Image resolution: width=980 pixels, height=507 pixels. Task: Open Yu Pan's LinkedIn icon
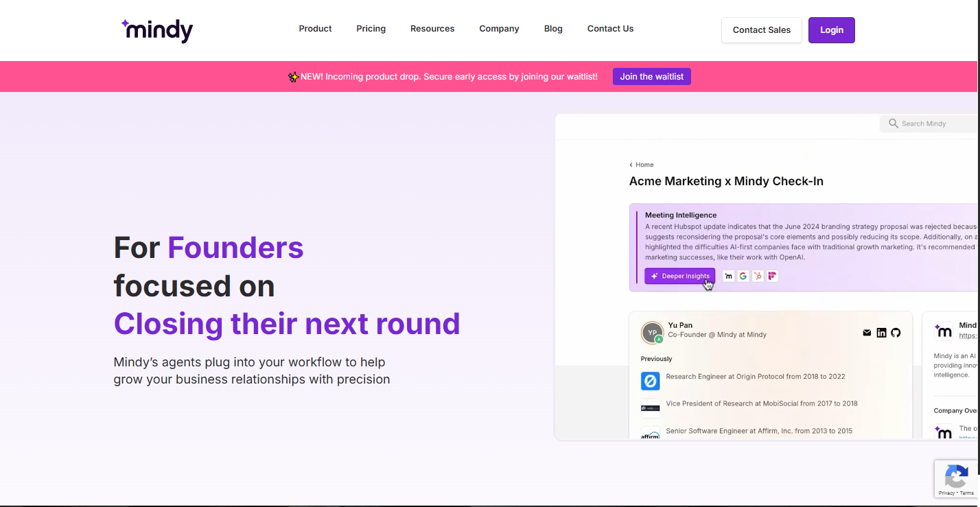[x=882, y=333]
